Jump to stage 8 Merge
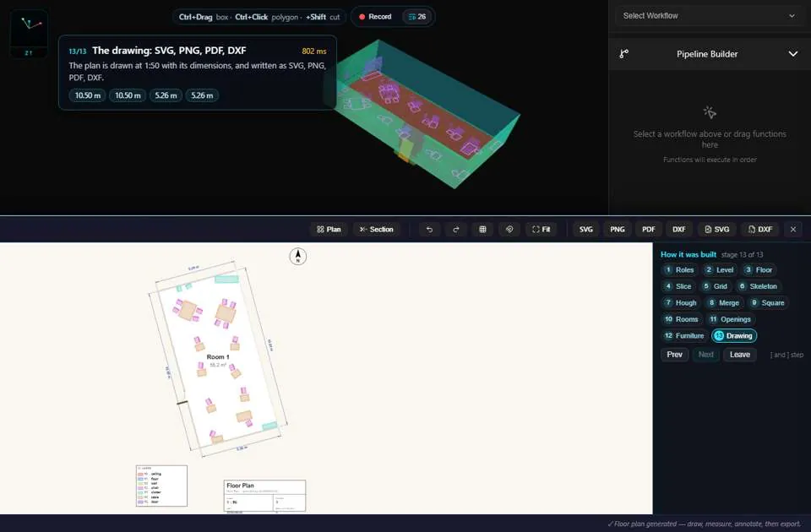Image resolution: width=811 pixels, height=532 pixels. pos(724,302)
